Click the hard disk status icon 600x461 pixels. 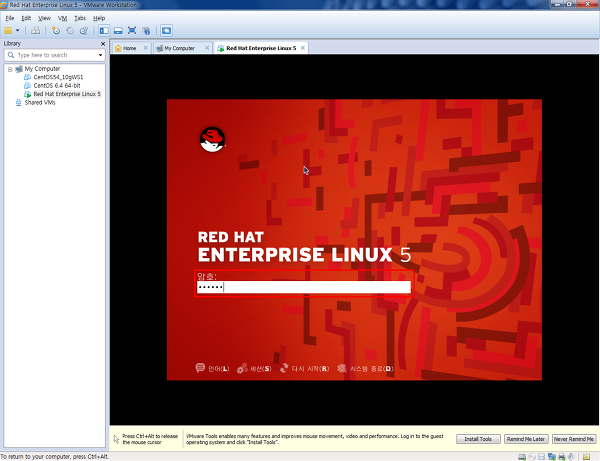click(x=522, y=457)
